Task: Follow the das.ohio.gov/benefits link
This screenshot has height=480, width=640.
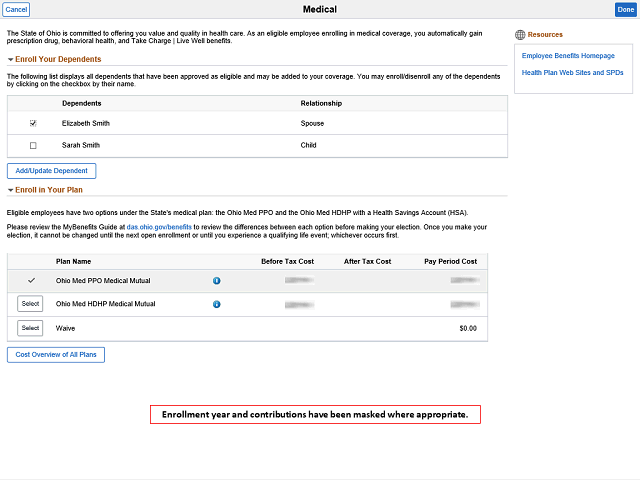Action: [x=159, y=227]
